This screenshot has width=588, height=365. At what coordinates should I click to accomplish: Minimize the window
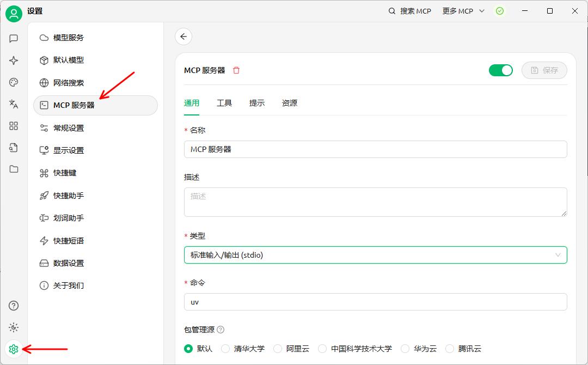[525, 11]
